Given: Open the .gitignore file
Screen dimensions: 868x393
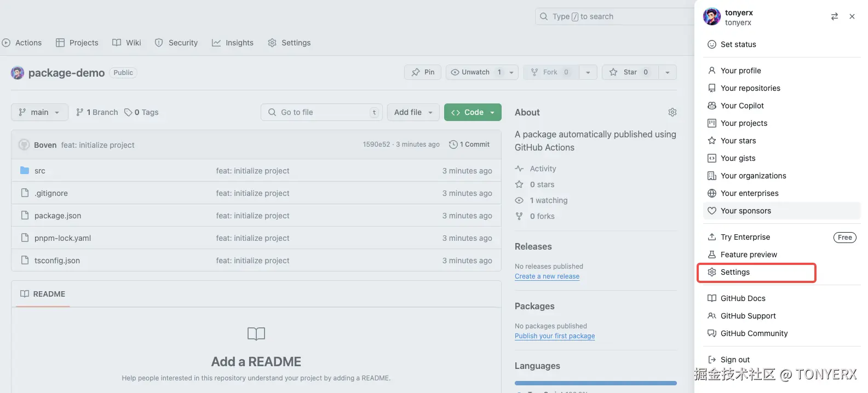Looking at the screenshot, I should [x=51, y=193].
